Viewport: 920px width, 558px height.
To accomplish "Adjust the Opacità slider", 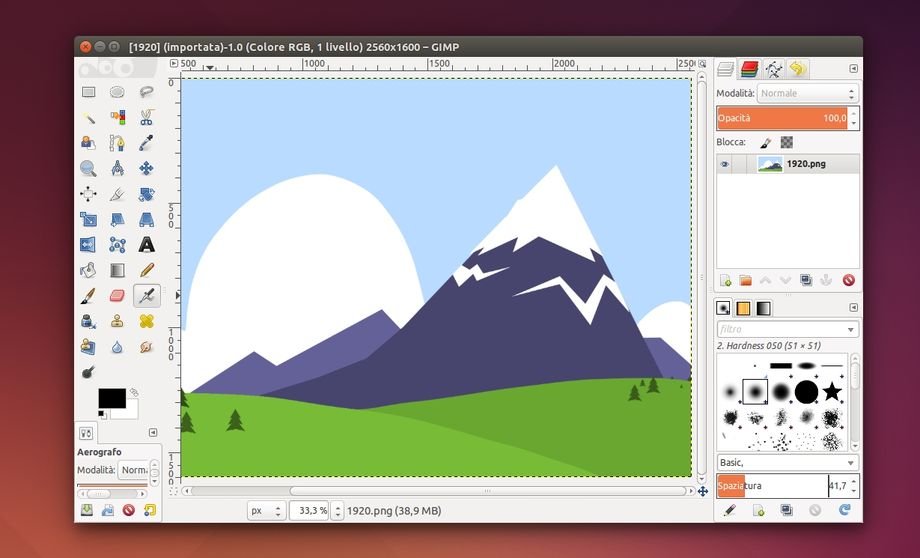I will [x=782, y=118].
